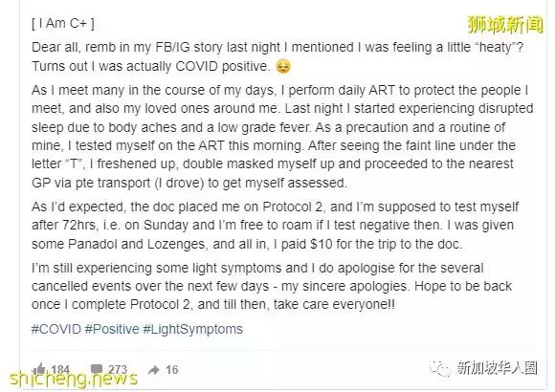The width and height of the screenshot is (555, 392).
Task: Click the words "Panadol and Lozenges"
Action: pyautogui.click(x=136, y=244)
